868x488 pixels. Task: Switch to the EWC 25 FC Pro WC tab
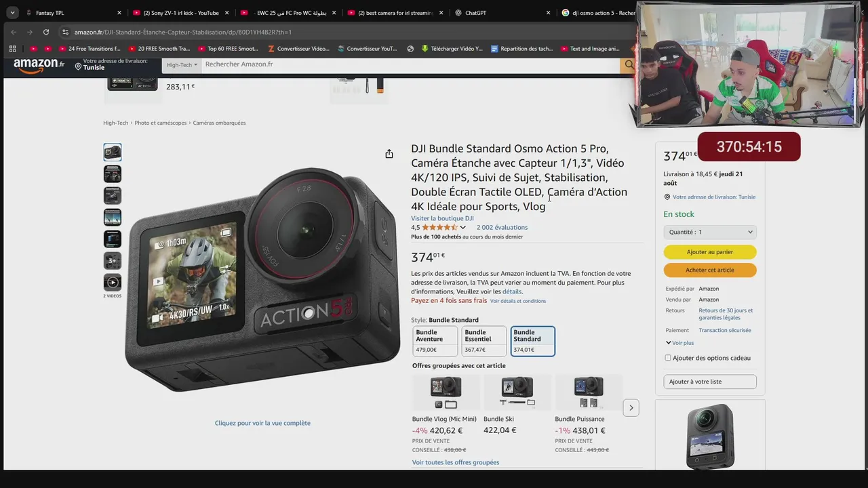288,13
